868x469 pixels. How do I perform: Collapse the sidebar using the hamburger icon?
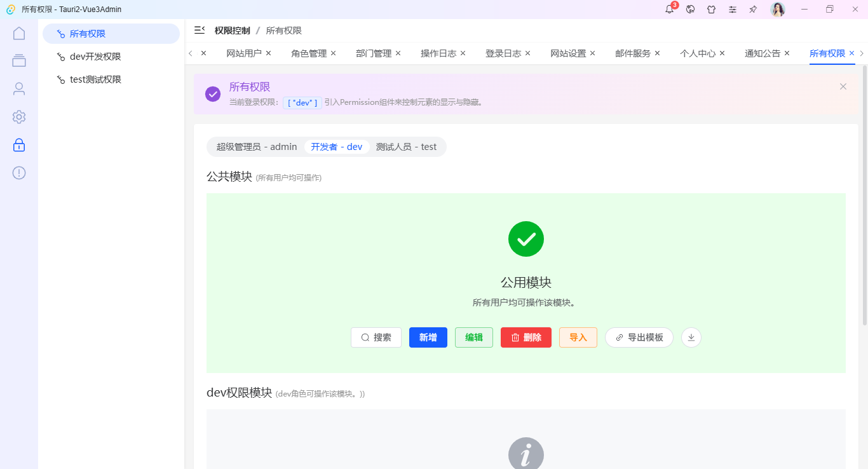pyautogui.click(x=199, y=30)
